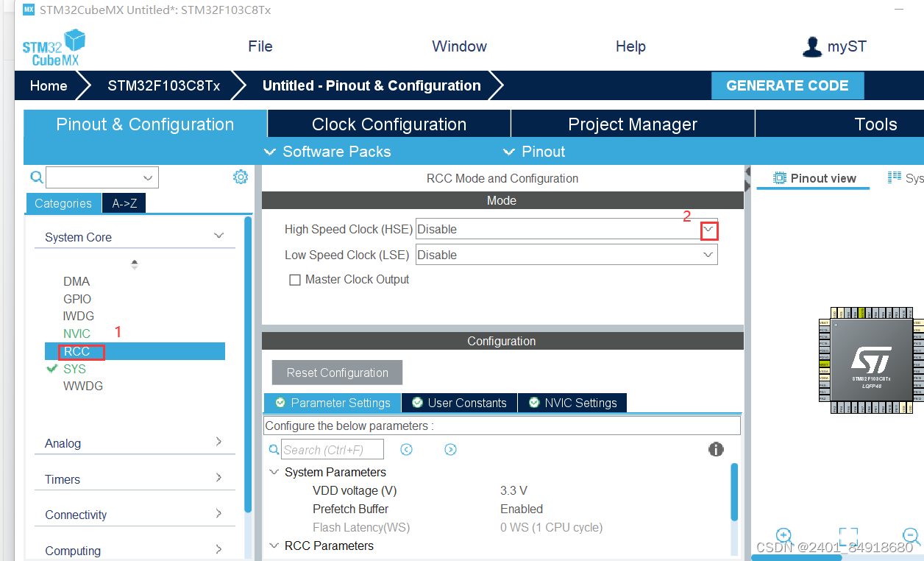Select IWDG in System Core
Screen dimensions: 924x561
tap(79, 316)
